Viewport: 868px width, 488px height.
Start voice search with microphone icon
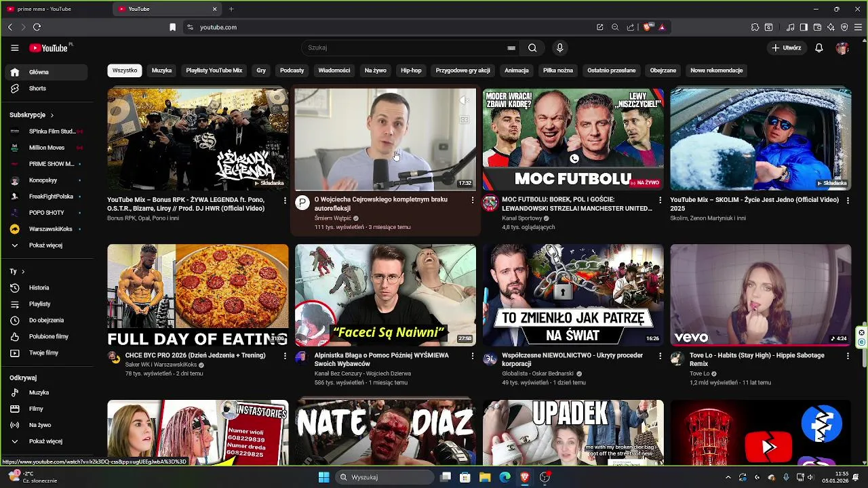coord(559,48)
